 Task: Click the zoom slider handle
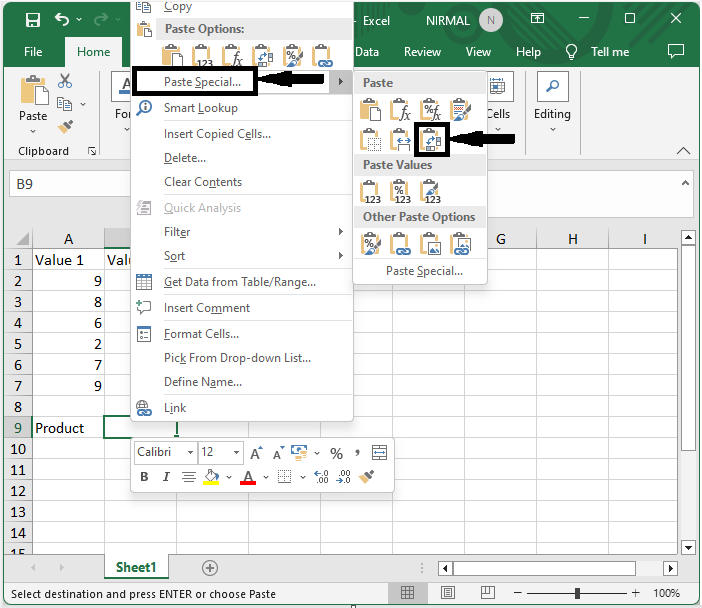pyautogui.click(x=578, y=593)
